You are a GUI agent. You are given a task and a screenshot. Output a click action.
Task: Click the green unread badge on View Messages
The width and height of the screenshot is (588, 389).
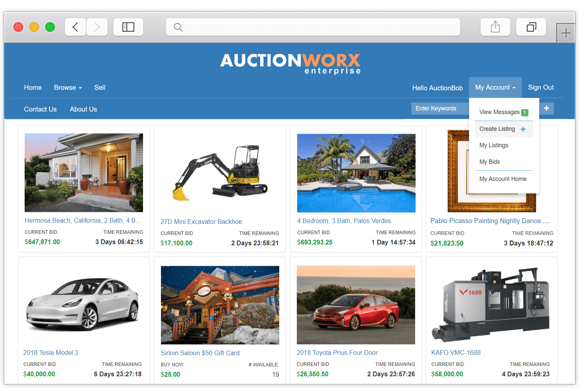(524, 112)
